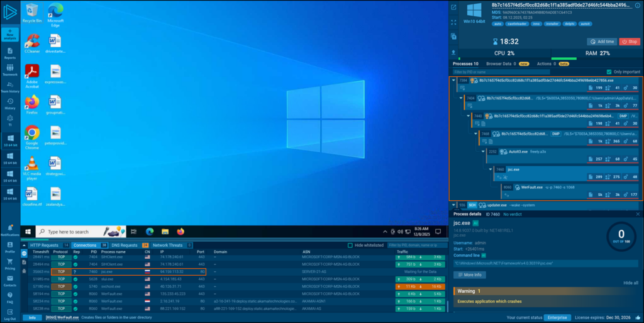This screenshot has width=644, height=323.
Task: Collapse the jsc.exe process tree node
Action: [491, 169]
